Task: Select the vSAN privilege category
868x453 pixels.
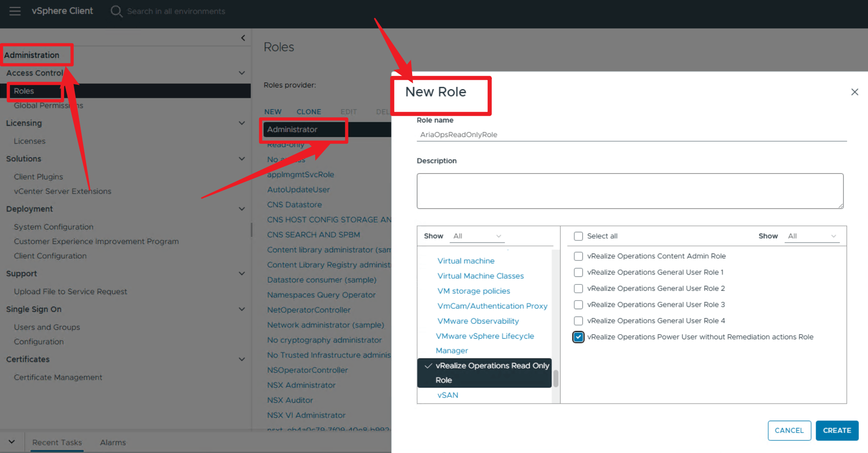Action: click(448, 395)
